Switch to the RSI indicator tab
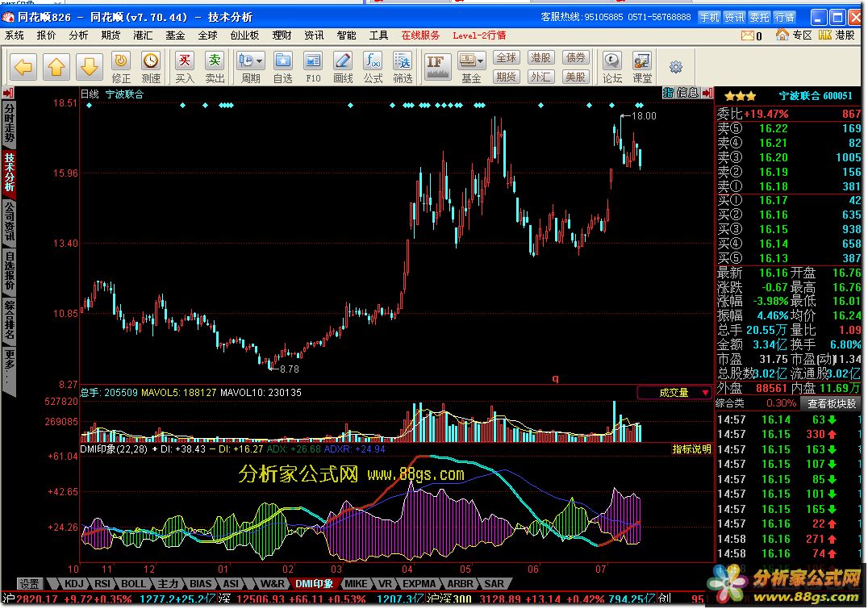The height and width of the screenshot is (609, 868). 102,583
